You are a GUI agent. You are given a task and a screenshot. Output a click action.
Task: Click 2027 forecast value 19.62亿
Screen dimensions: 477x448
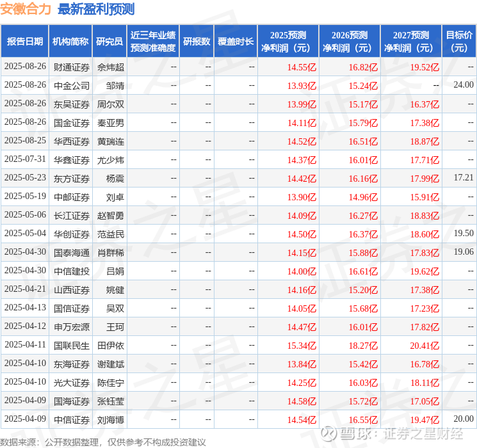[x=424, y=271]
